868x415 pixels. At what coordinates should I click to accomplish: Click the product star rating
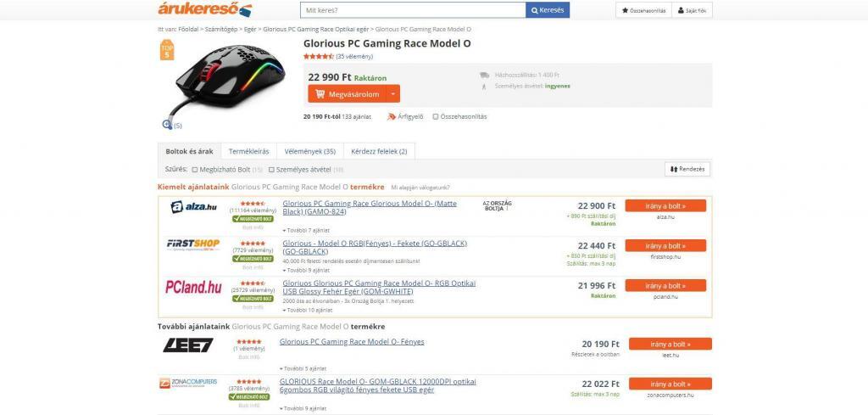319,57
